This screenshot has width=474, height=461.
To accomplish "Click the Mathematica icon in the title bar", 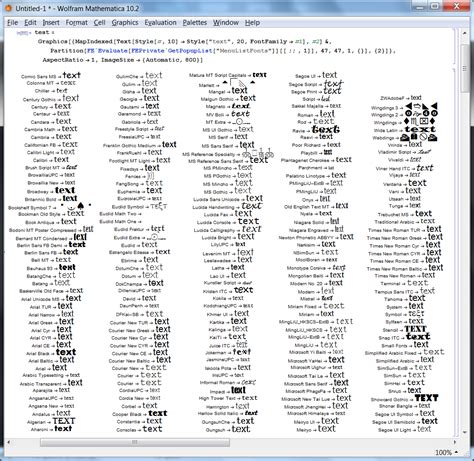I will click(x=8, y=8).
